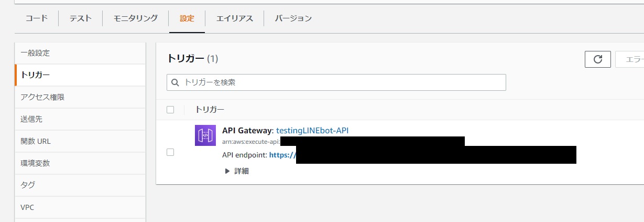644x222 pixels.
Task: Click the API Gateway purple icon
Action: click(x=205, y=135)
